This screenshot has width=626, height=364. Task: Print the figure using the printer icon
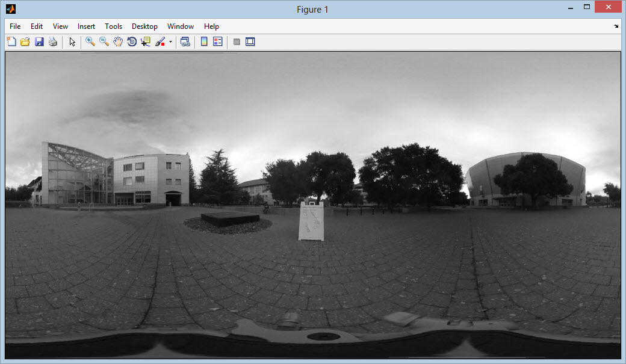[x=53, y=42]
